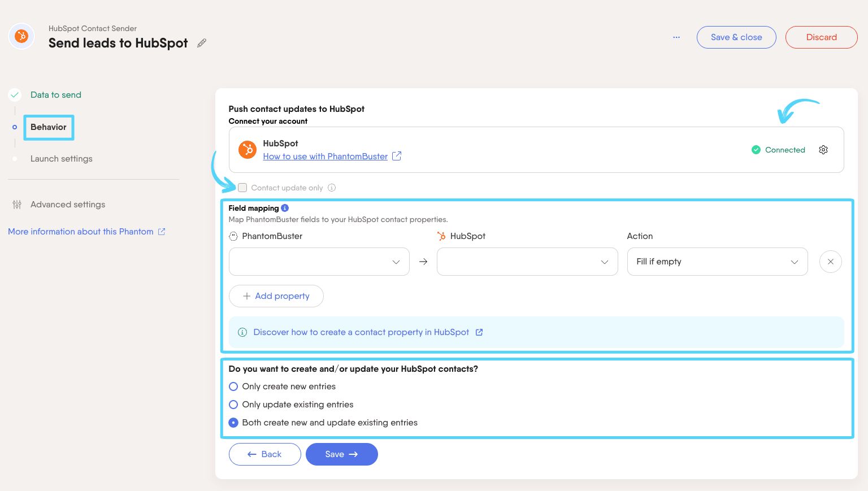This screenshot has width=868, height=491.
Task: Click the HubSpot sprocket column icon
Action: tap(441, 236)
